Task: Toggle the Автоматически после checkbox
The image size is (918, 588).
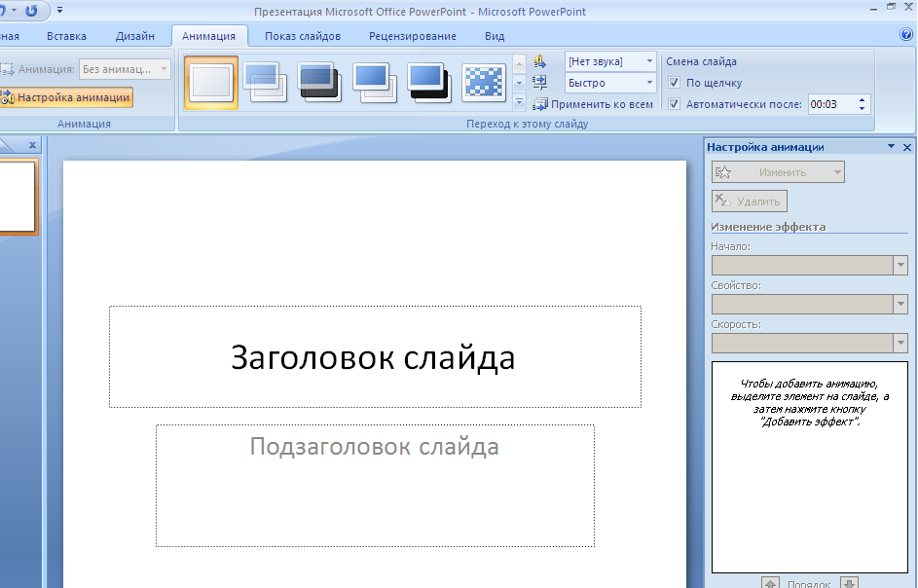Action: coord(674,104)
